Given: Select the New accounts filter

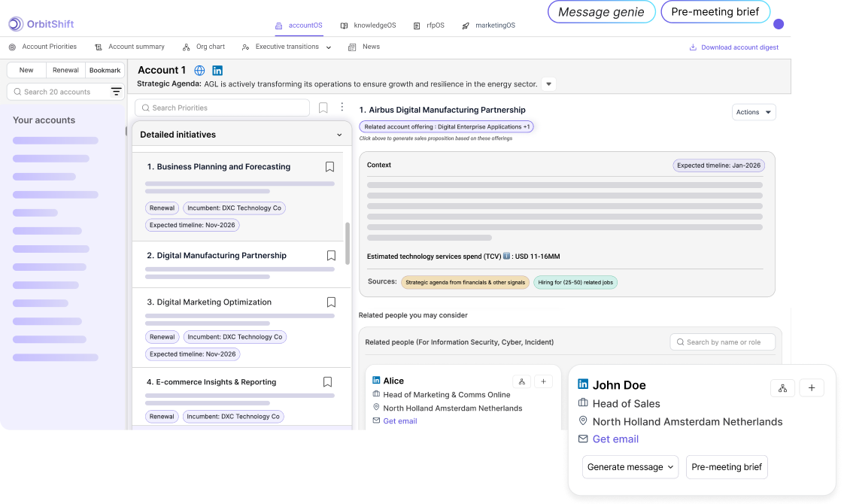Looking at the screenshot, I should point(26,70).
